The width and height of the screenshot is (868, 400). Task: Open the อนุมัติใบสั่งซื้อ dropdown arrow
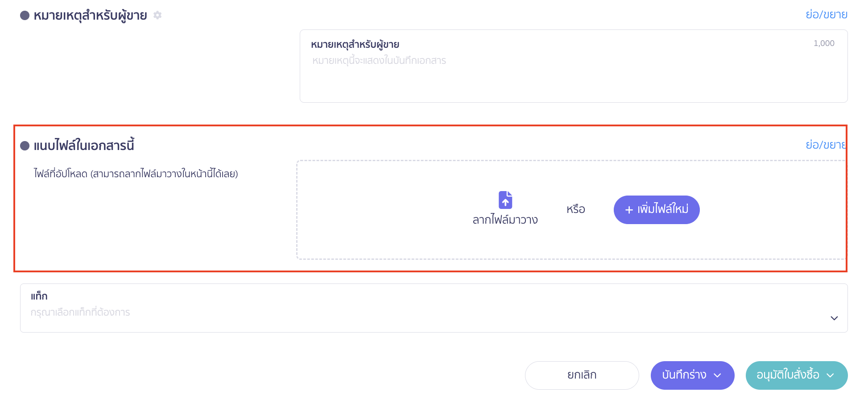pyautogui.click(x=830, y=375)
